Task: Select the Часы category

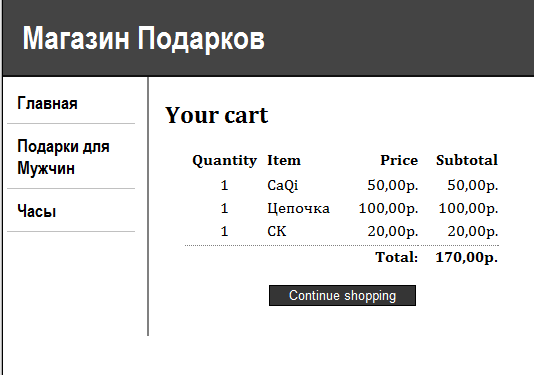Action: coord(37,211)
